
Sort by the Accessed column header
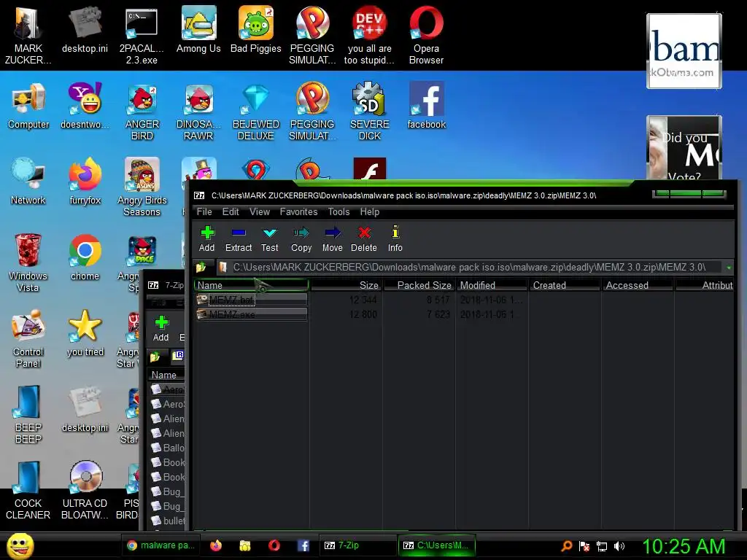click(638, 285)
